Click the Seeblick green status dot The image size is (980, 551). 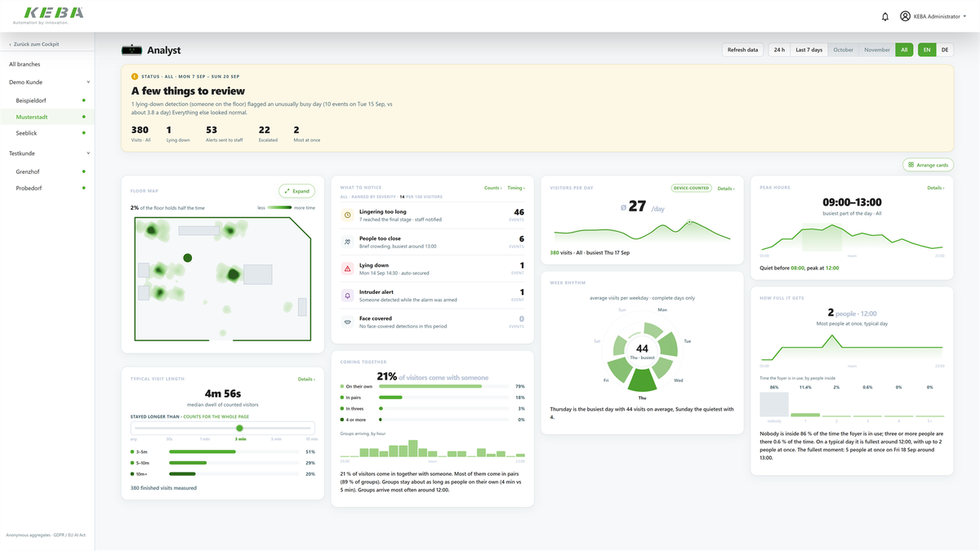coord(83,133)
